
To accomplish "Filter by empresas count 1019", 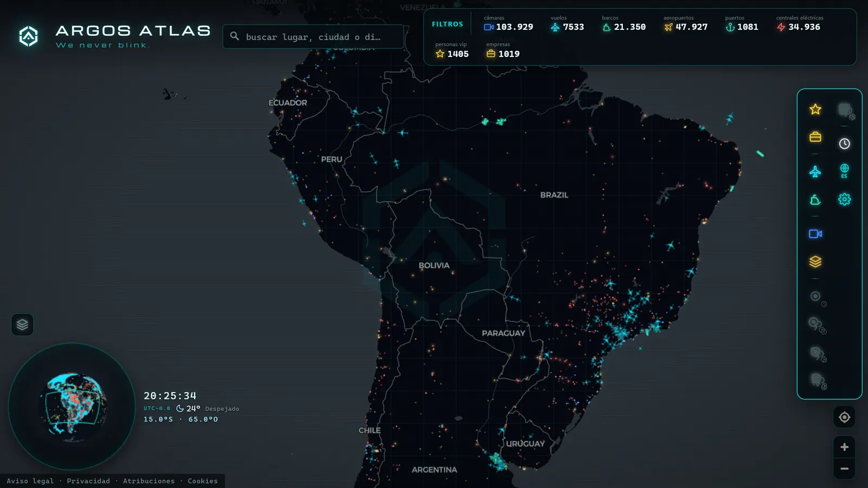I will click(502, 50).
